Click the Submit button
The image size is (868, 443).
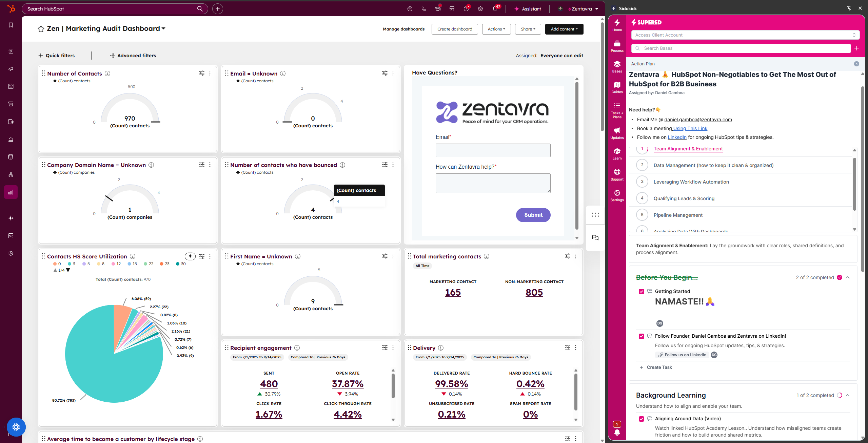533,215
